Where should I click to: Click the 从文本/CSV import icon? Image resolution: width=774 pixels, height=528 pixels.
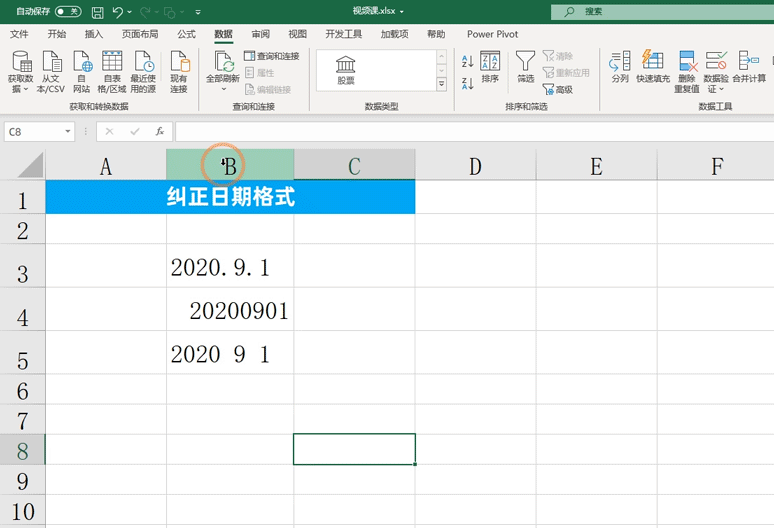tap(51, 72)
